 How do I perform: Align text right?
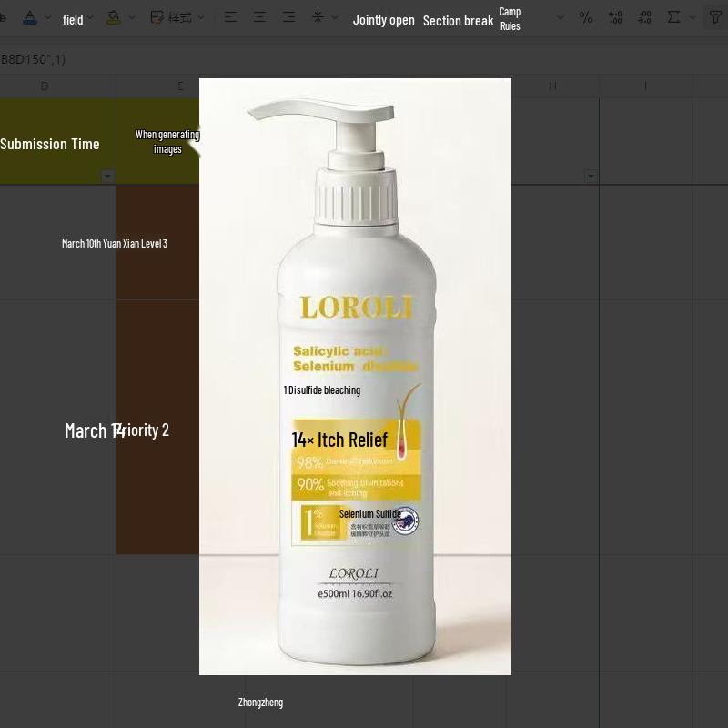(x=288, y=17)
